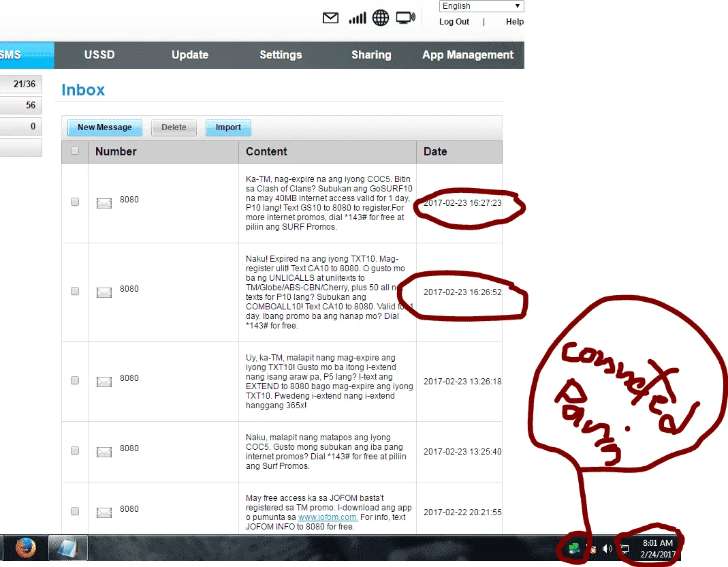This screenshot has width=728, height=567.
Task: Click the Inbox heading
Action: click(x=83, y=90)
